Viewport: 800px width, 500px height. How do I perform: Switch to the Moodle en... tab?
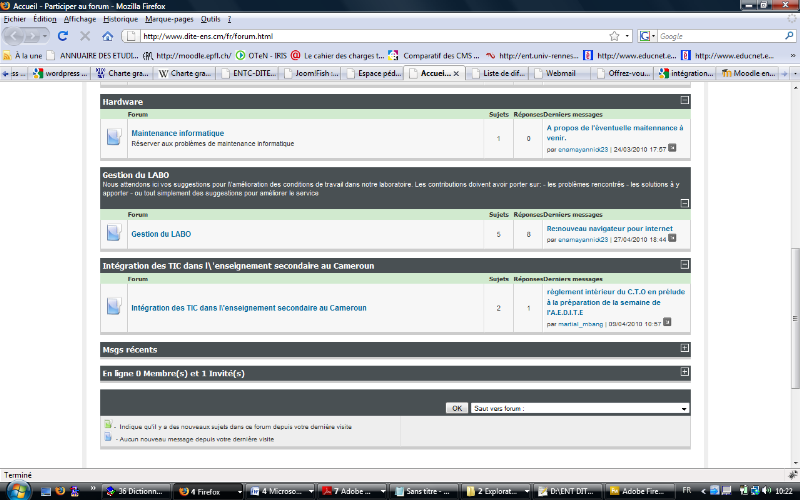coord(748,73)
